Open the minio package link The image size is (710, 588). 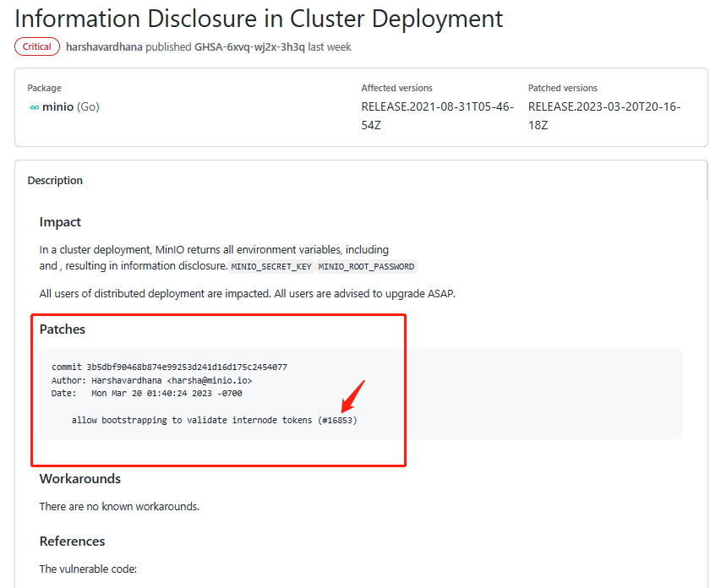coord(58,106)
